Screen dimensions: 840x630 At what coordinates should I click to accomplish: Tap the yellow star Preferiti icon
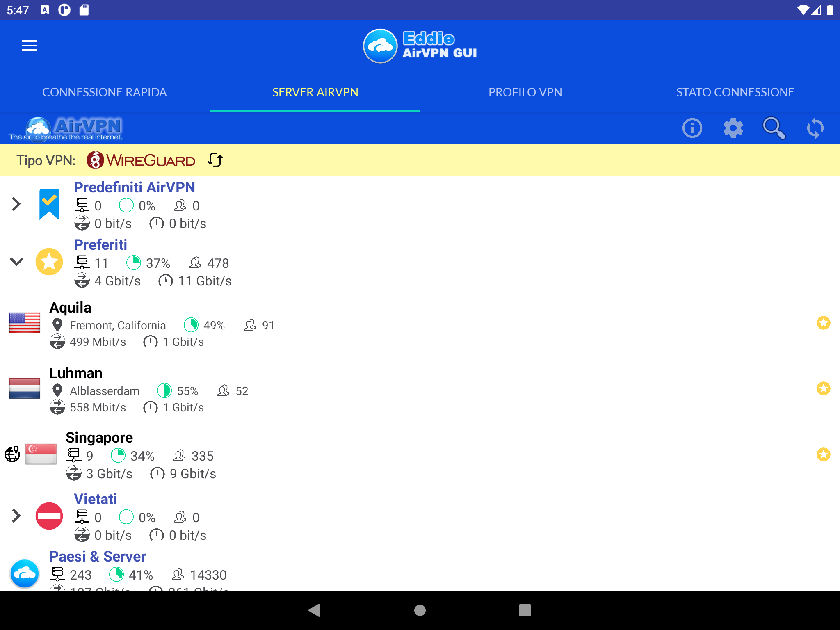pos(49,262)
